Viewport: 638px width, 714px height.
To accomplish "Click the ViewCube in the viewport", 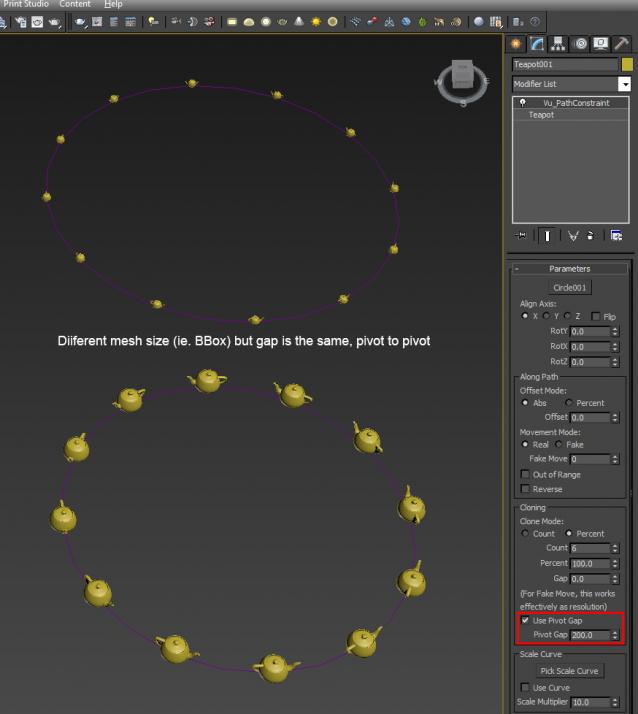I will point(463,77).
